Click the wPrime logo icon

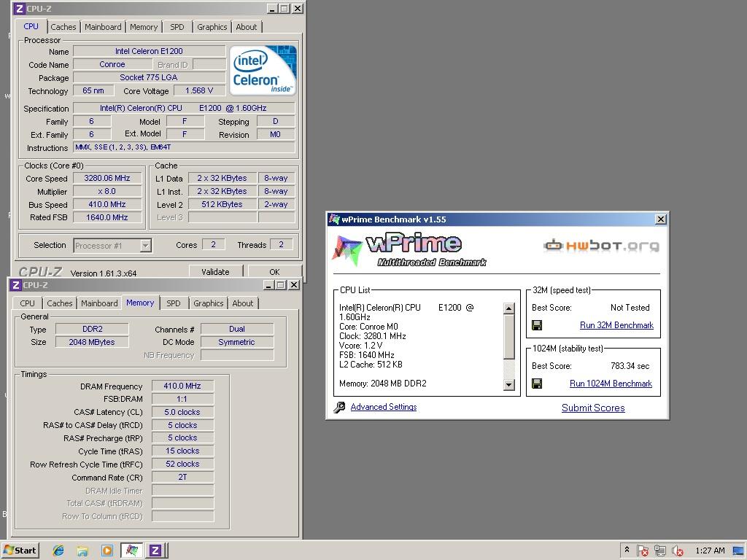tap(347, 249)
